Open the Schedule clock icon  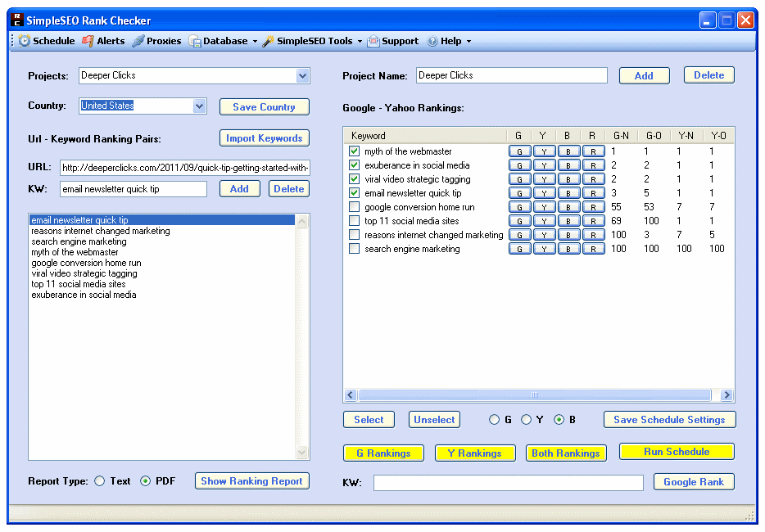pos(25,41)
